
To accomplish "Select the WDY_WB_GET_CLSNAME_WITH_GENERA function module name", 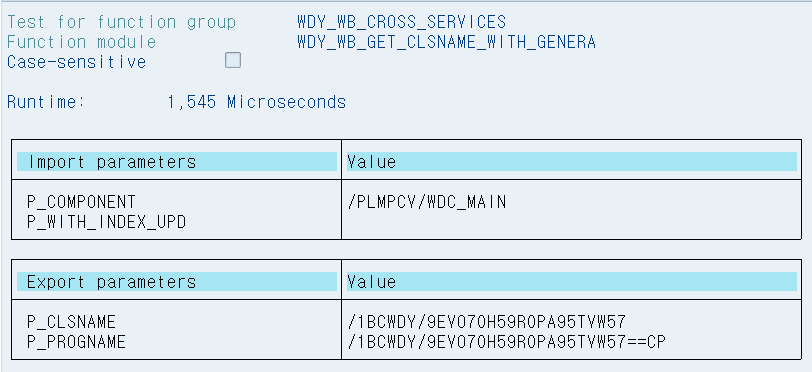I will (x=446, y=42).
